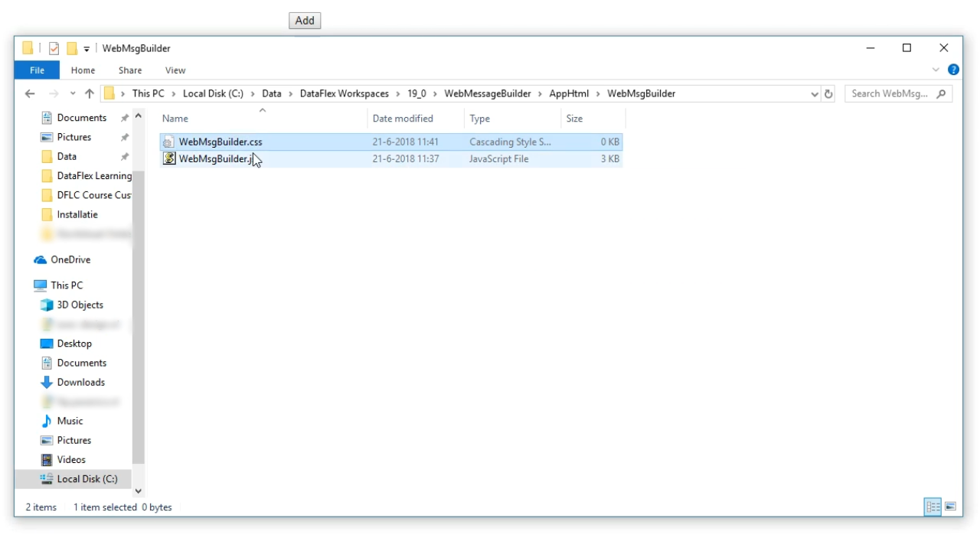Open the Share ribbon tab
This screenshot has width=980, height=551.
130,70
